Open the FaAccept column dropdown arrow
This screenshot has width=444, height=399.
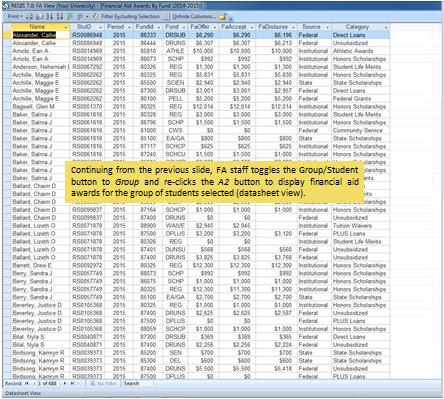point(252,27)
